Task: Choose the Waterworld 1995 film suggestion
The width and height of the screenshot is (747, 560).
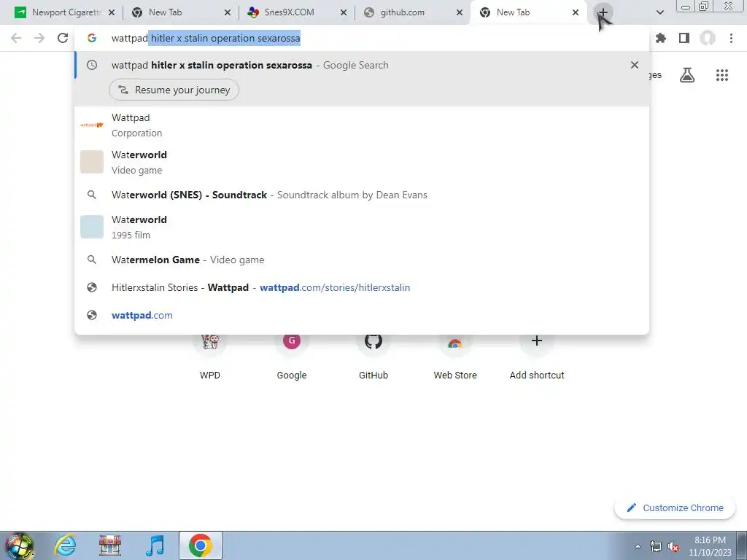Action: pos(362,227)
